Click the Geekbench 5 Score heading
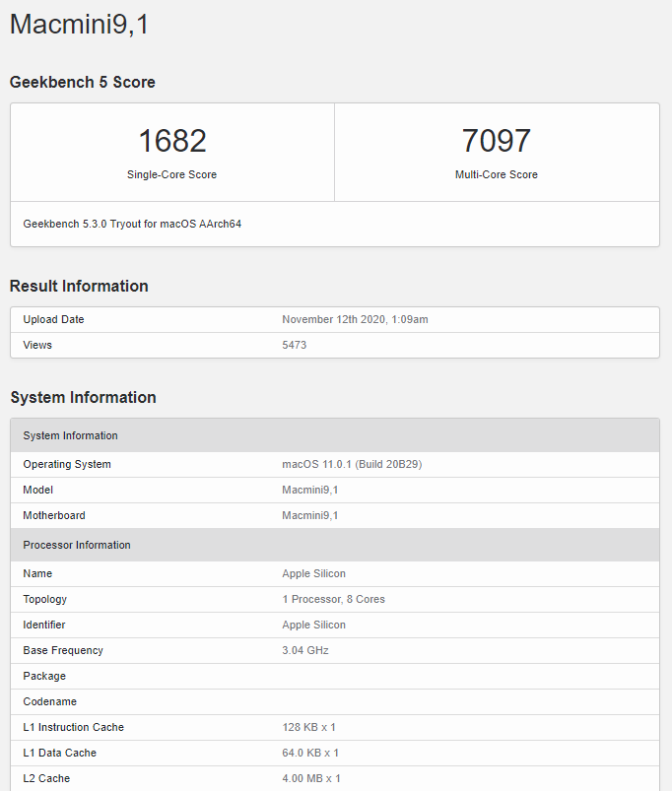672x791 pixels. tap(82, 82)
